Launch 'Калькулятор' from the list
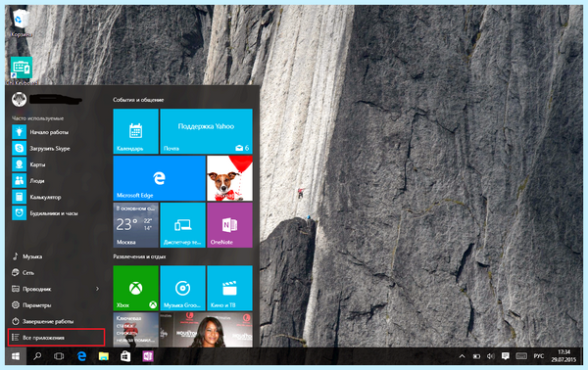This screenshot has width=588, height=370. [56, 197]
